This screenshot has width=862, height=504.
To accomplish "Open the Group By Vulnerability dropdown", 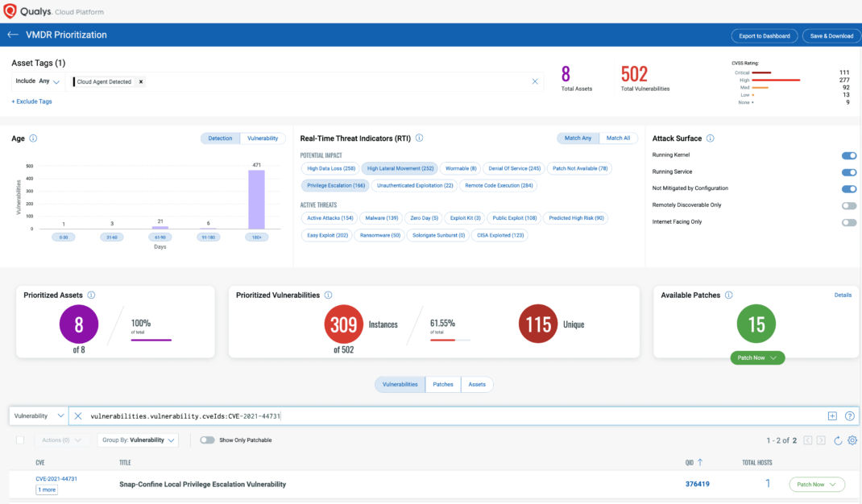I will pyautogui.click(x=139, y=440).
